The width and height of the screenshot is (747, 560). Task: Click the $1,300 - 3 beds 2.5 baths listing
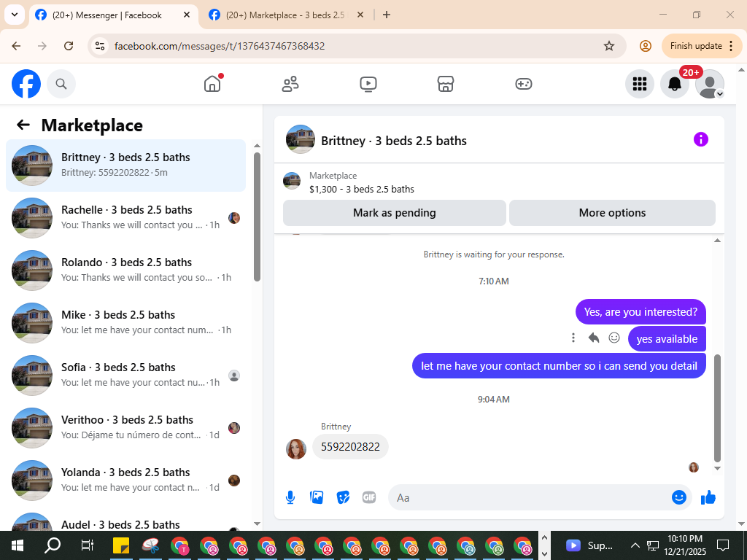coord(362,189)
